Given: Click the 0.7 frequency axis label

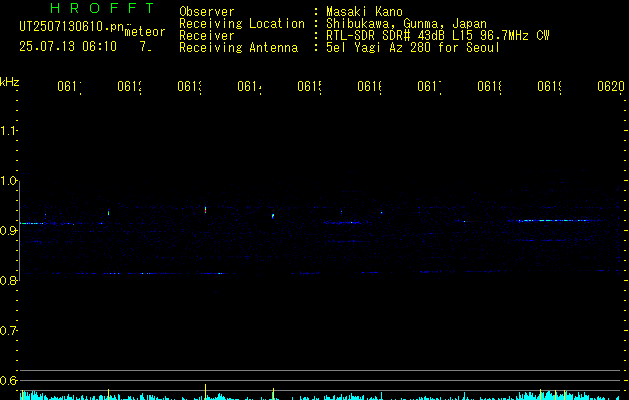Looking at the screenshot, I should 9,330.
